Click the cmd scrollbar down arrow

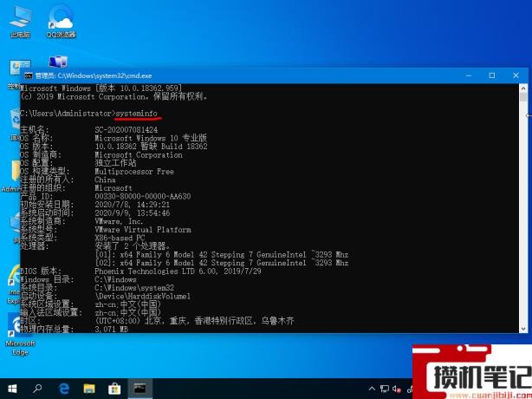coord(522,329)
